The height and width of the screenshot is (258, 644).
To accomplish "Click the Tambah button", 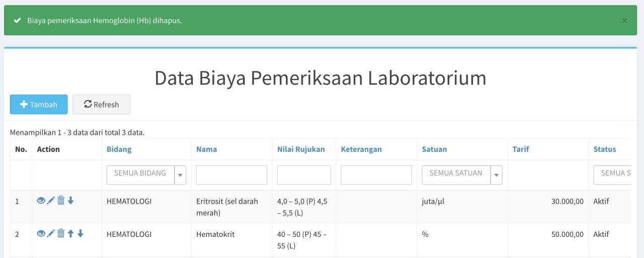I will point(39,105).
